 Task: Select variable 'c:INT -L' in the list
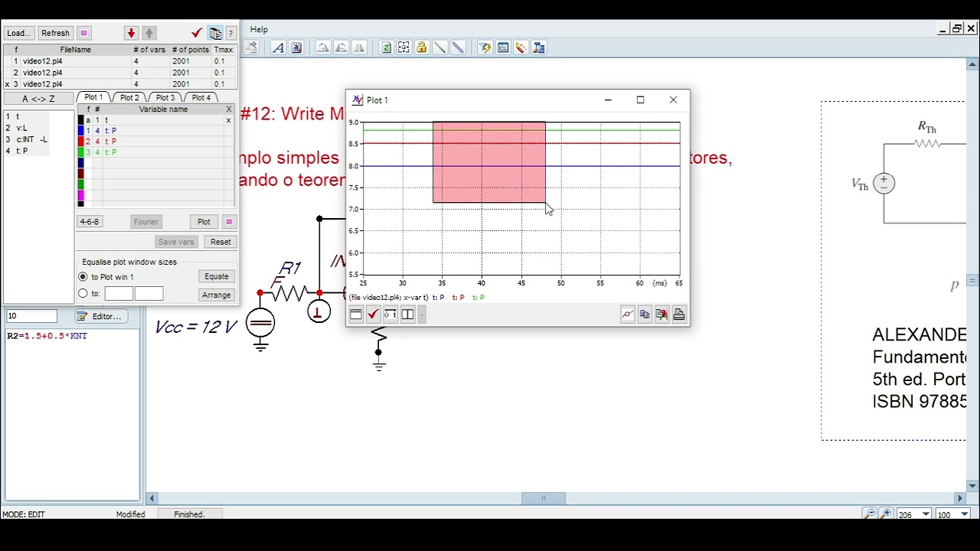click(27, 139)
